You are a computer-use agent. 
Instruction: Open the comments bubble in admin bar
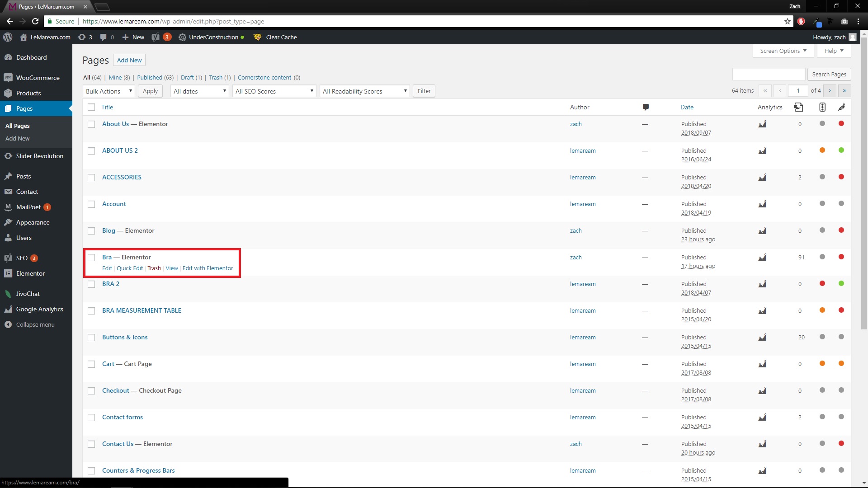(x=104, y=37)
